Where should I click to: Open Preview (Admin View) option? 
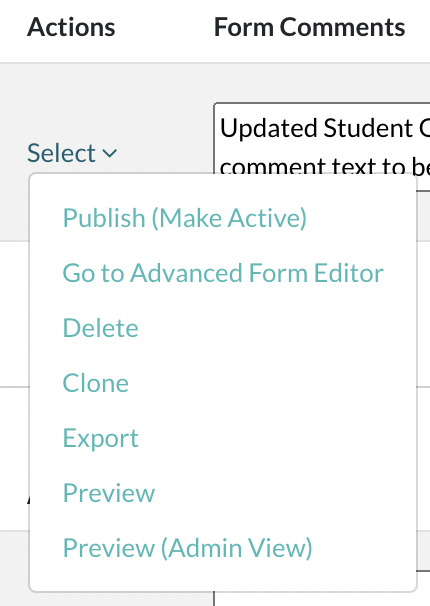187,548
